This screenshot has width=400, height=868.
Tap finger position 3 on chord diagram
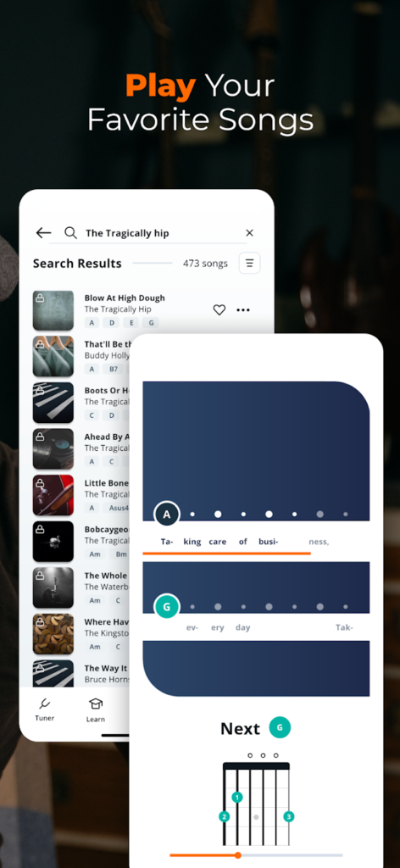(288, 816)
